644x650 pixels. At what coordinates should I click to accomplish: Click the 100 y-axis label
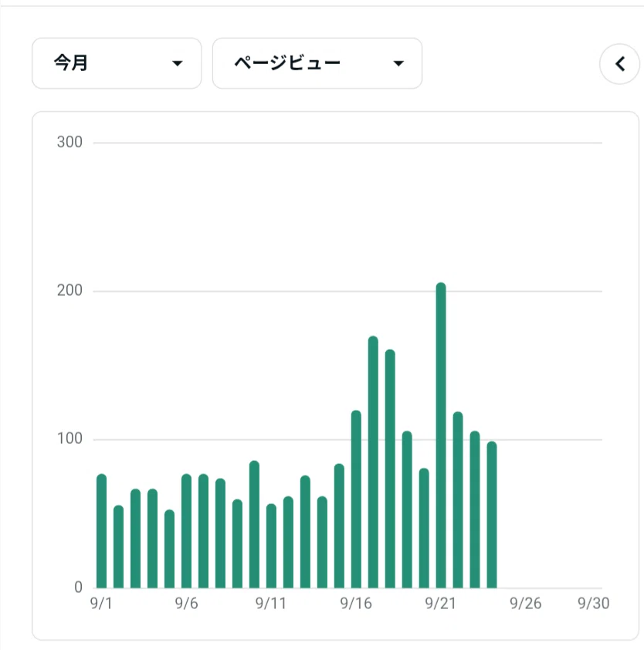(69, 438)
